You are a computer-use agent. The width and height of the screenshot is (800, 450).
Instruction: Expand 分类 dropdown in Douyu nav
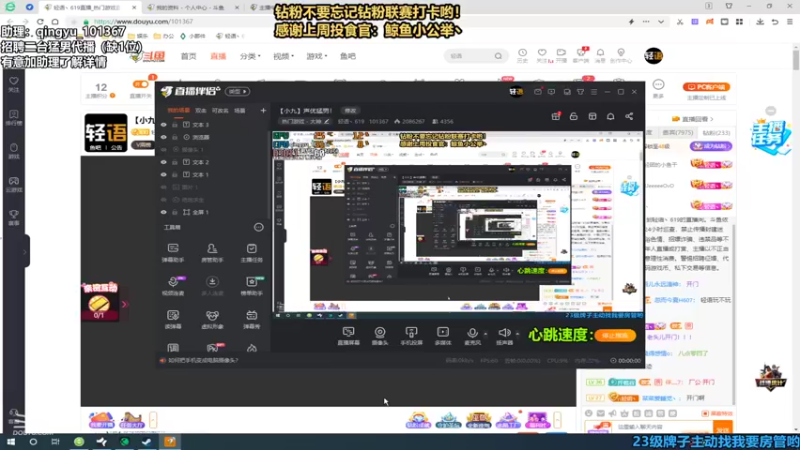pos(250,56)
